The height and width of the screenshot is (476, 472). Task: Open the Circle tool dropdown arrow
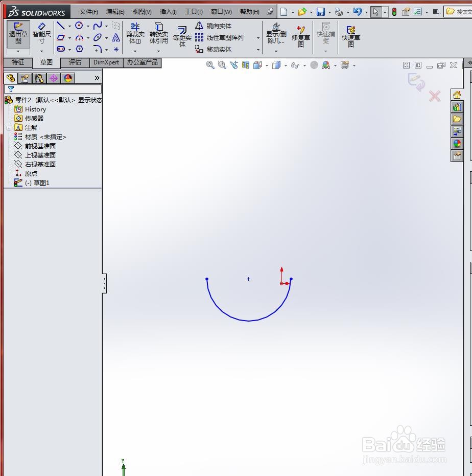tap(88, 26)
